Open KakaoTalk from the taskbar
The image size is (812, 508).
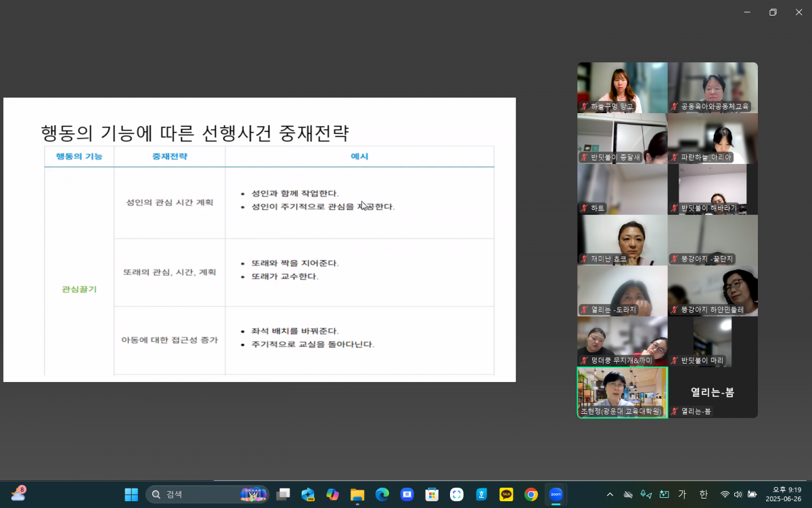[x=506, y=494]
